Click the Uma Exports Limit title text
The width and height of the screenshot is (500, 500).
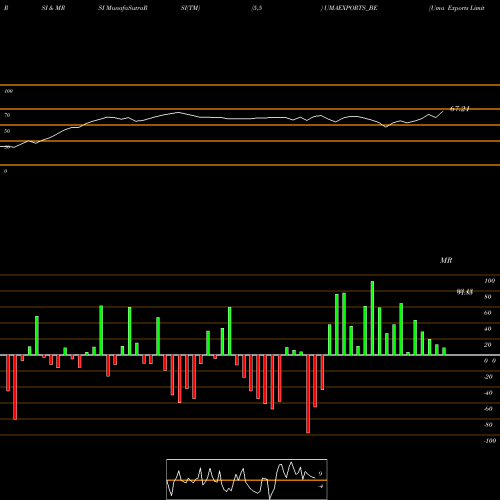click(x=456, y=8)
